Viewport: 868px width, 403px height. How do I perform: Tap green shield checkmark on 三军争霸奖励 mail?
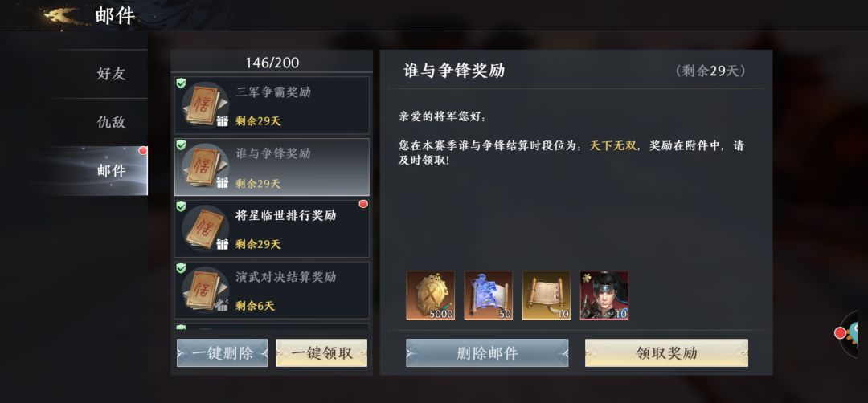pos(181,83)
